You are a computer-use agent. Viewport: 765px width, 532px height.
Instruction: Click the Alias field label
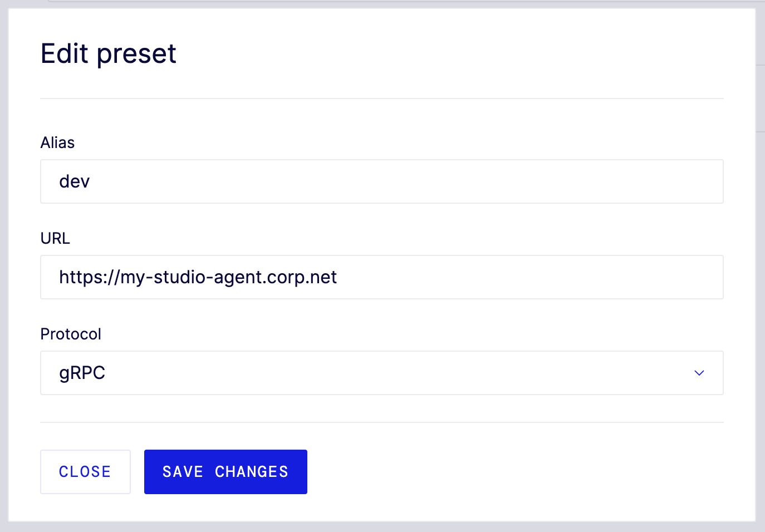point(57,142)
